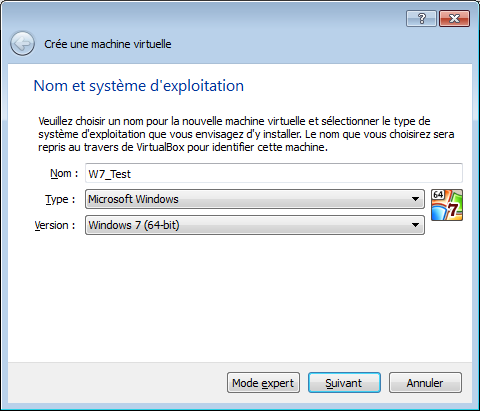Go back using the round arrow icon
480x411 pixels.
[x=22, y=44]
